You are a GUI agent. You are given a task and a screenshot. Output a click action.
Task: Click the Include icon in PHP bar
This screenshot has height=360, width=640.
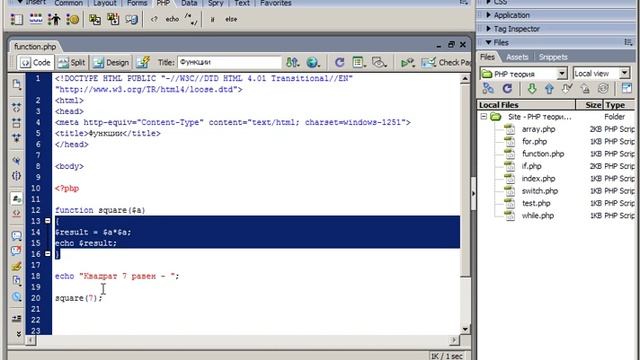(x=95, y=19)
